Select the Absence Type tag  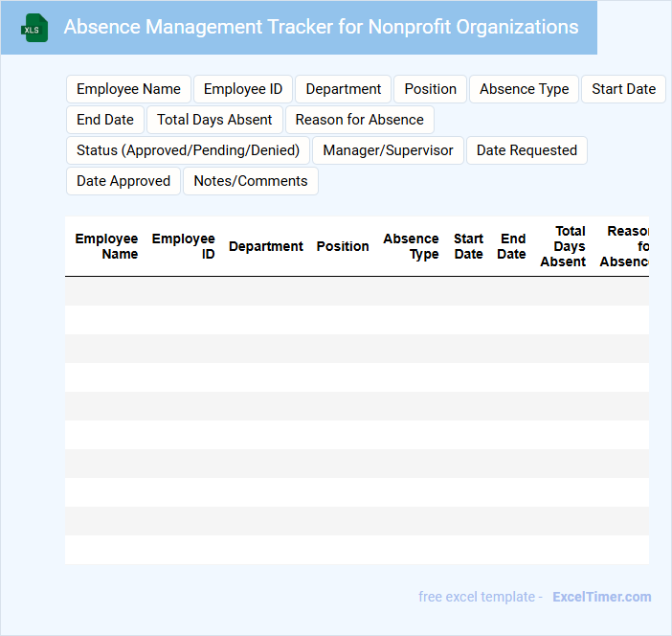[x=524, y=89]
